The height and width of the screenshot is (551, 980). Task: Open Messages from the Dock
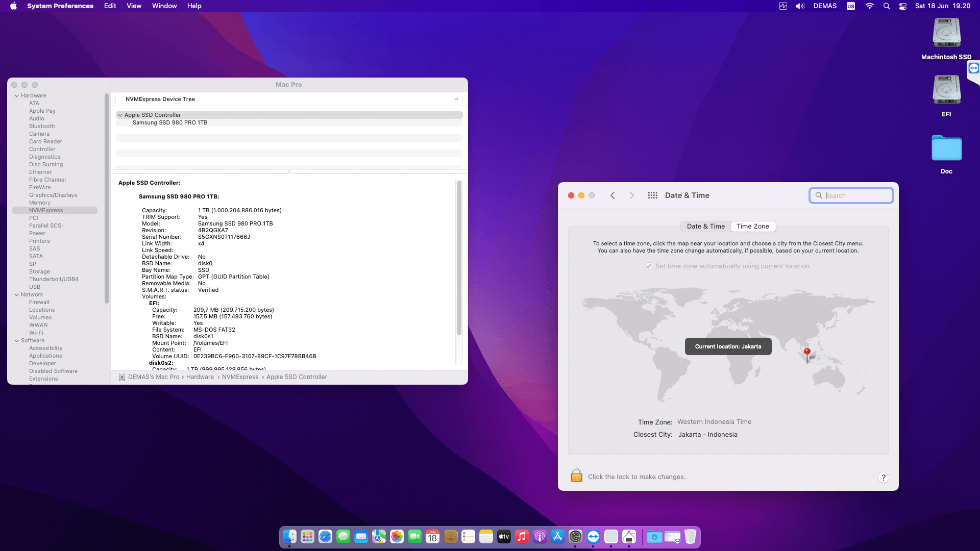tap(343, 537)
